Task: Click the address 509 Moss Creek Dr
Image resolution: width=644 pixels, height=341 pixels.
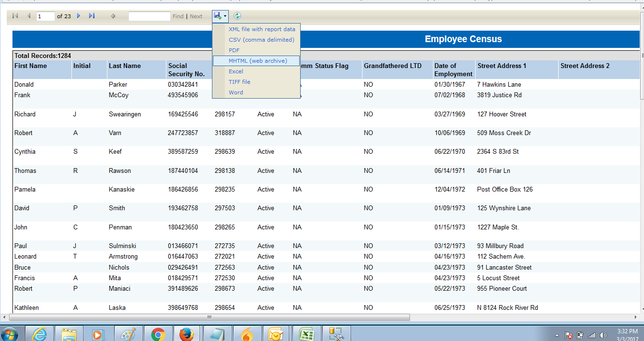Action: (x=504, y=133)
